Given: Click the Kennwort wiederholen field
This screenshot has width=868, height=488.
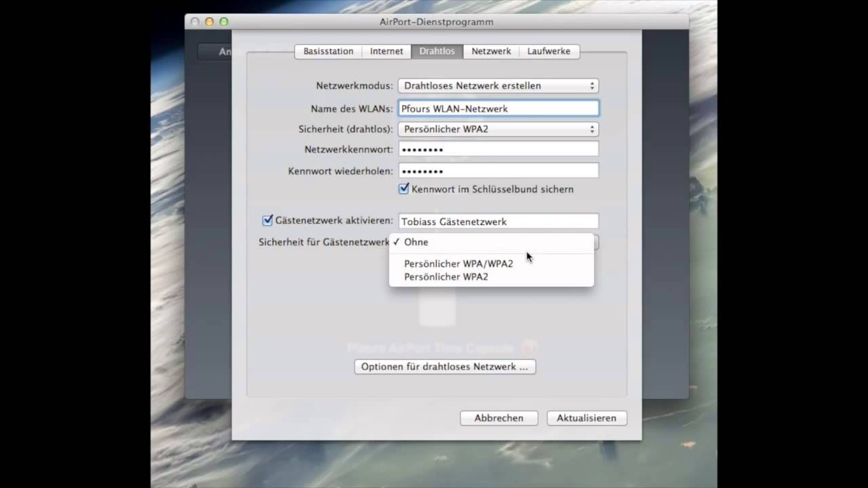Looking at the screenshot, I should [498, 171].
